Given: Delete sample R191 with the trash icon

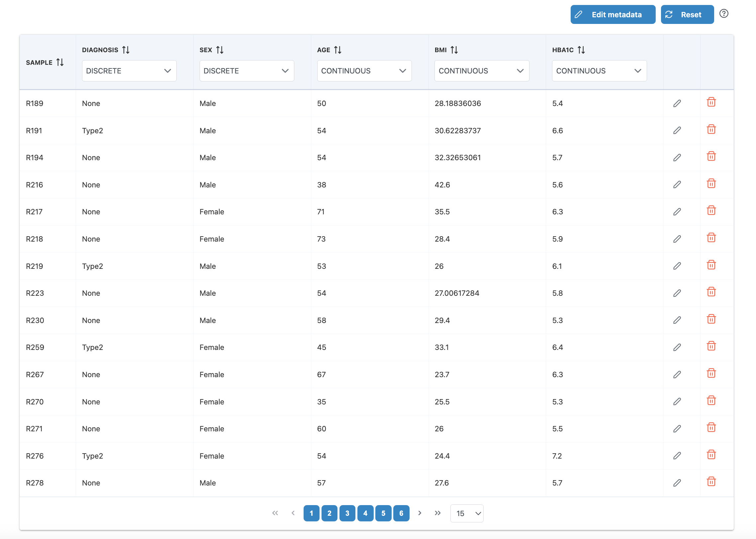Looking at the screenshot, I should 711,129.
